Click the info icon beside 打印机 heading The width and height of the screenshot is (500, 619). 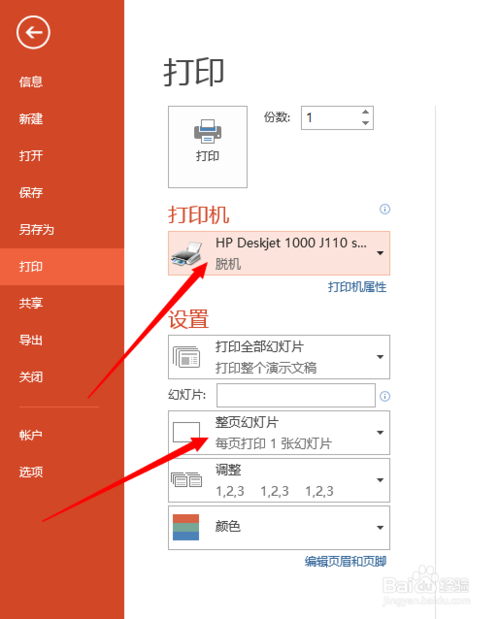click(x=385, y=209)
